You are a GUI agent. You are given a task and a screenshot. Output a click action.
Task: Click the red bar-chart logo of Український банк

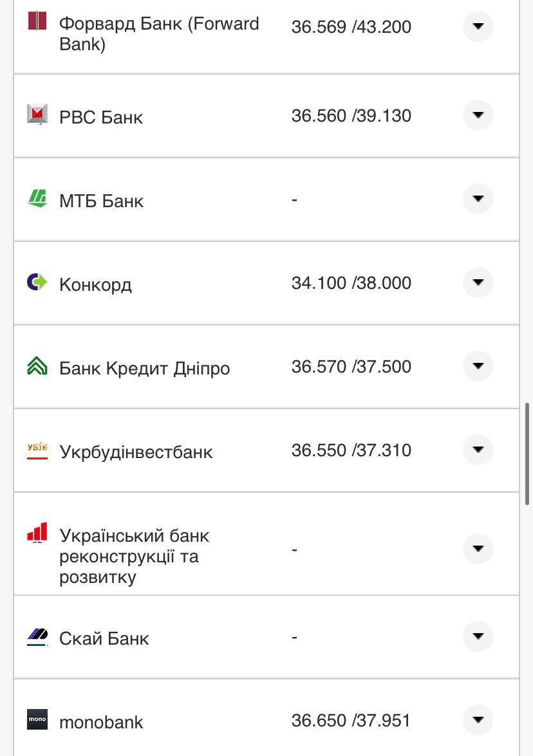tap(37, 533)
